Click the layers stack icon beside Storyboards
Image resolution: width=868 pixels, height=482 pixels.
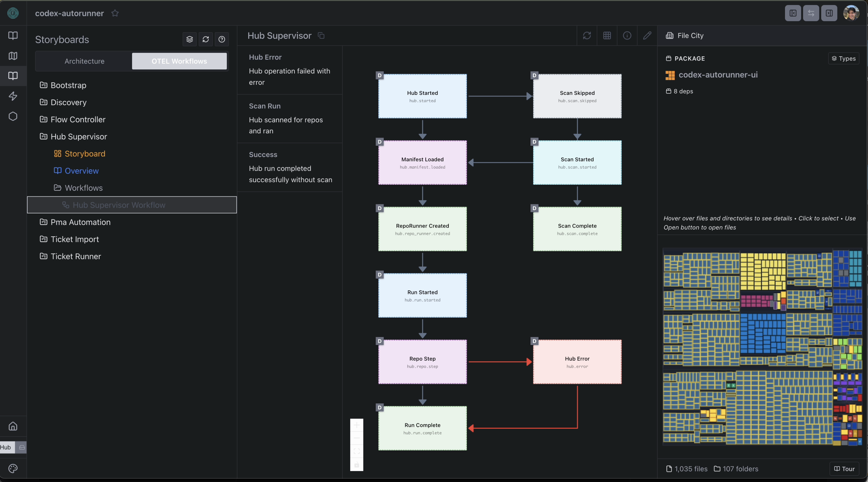[x=189, y=39]
